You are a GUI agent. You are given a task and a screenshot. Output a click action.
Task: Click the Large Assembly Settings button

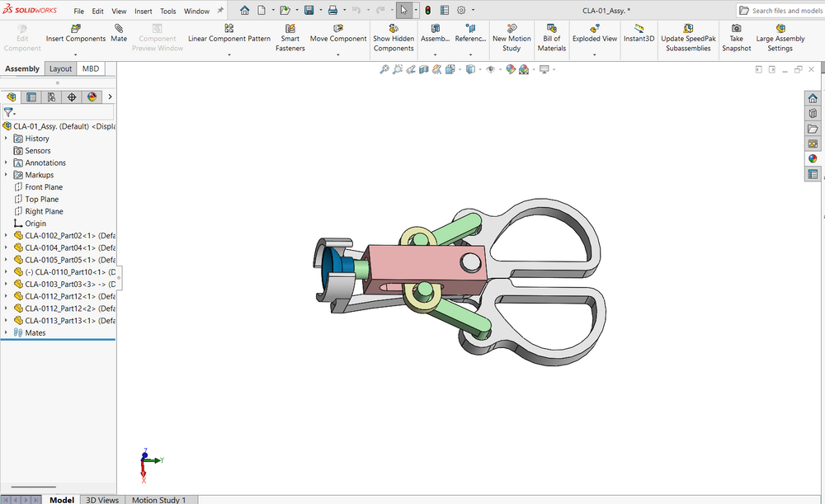[x=780, y=38]
